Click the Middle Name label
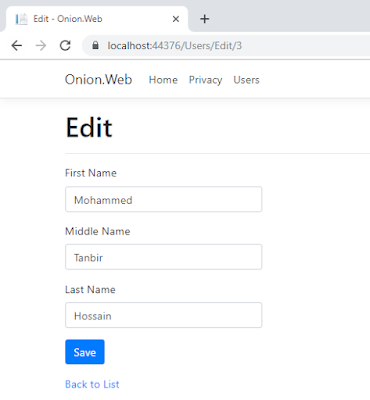Screen dimensions: 370x400 tap(97, 231)
